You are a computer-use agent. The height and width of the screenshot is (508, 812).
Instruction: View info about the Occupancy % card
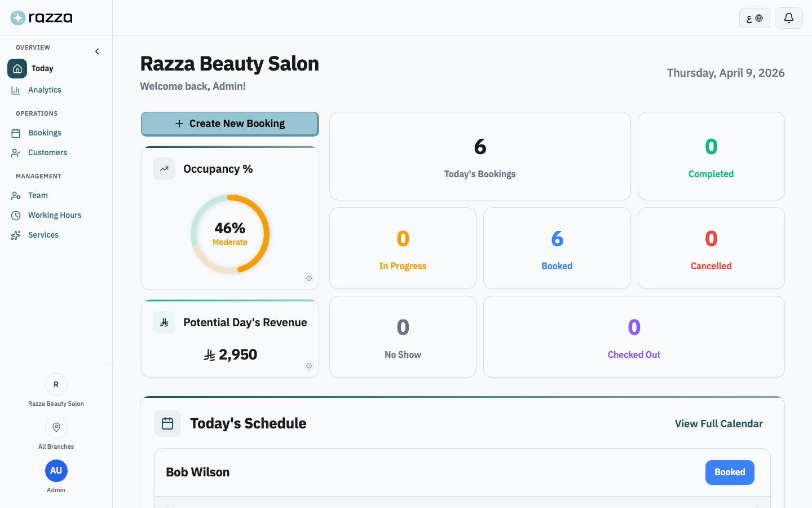coord(308,278)
